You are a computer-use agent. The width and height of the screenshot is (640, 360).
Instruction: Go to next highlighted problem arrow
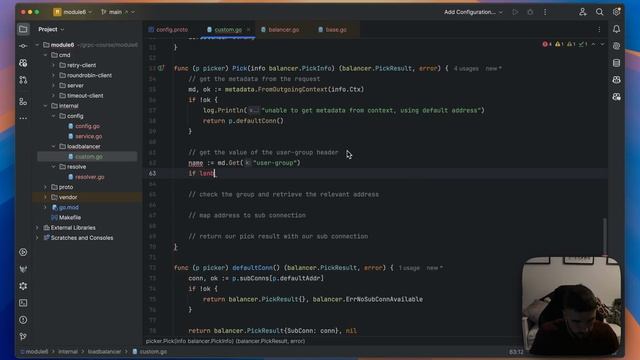602,44
